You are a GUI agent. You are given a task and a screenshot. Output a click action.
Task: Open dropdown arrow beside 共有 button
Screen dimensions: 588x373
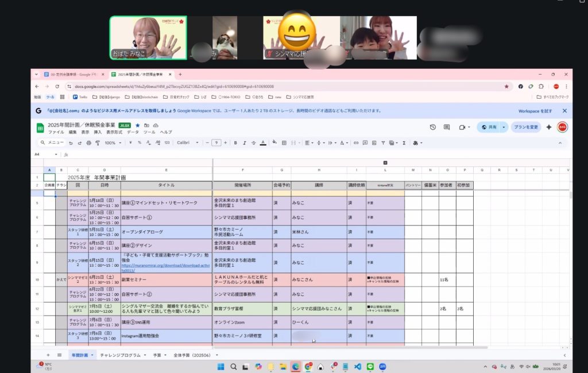point(504,127)
